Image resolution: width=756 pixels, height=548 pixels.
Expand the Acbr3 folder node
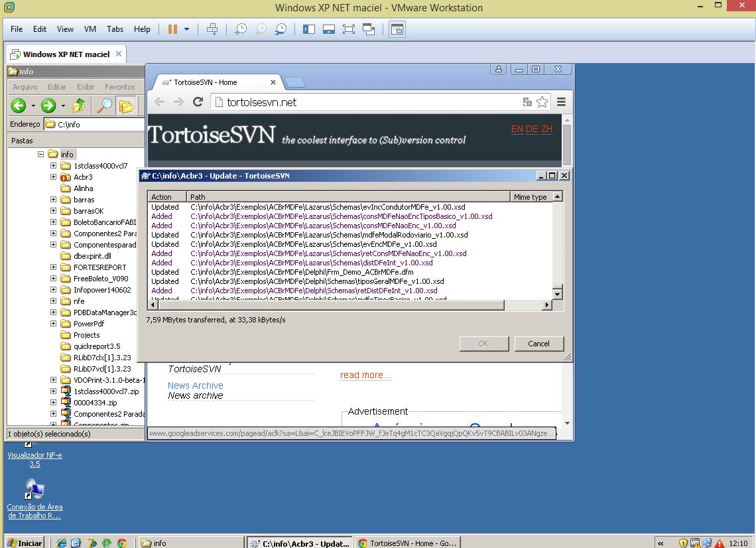(53, 176)
